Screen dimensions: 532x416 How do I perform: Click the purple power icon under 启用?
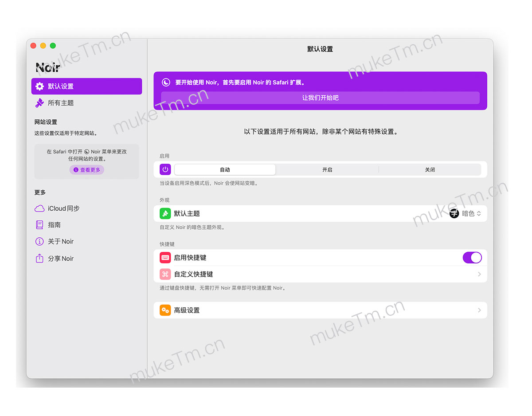165,169
